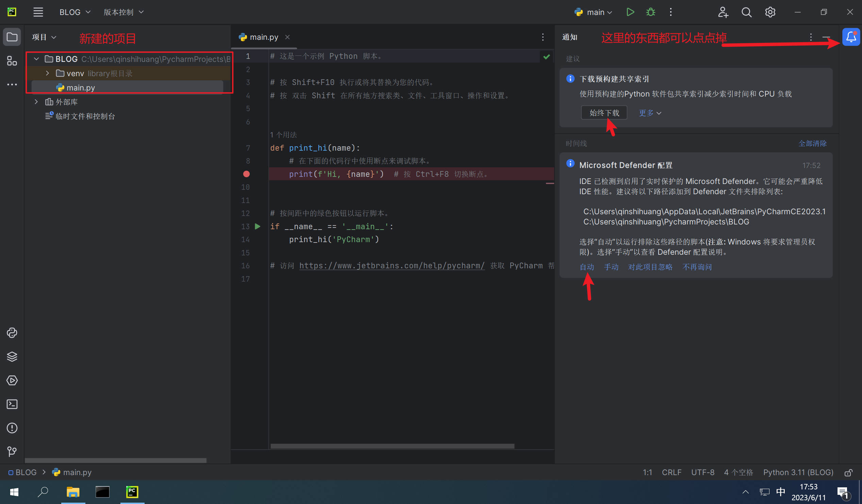Click run gutter arrow at line 13
The image size is (862, 504).
point(258,226)
